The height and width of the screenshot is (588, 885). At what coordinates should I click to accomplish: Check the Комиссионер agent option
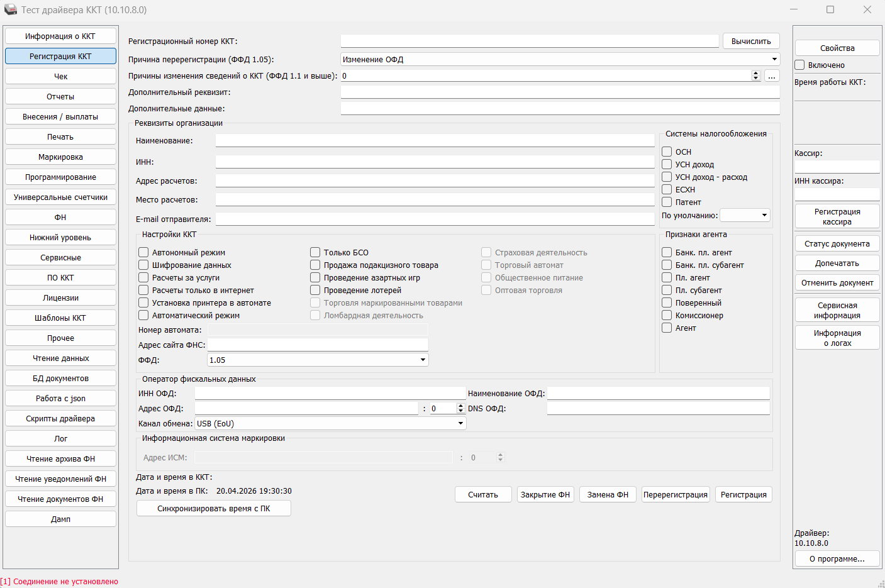pos(667,315)
